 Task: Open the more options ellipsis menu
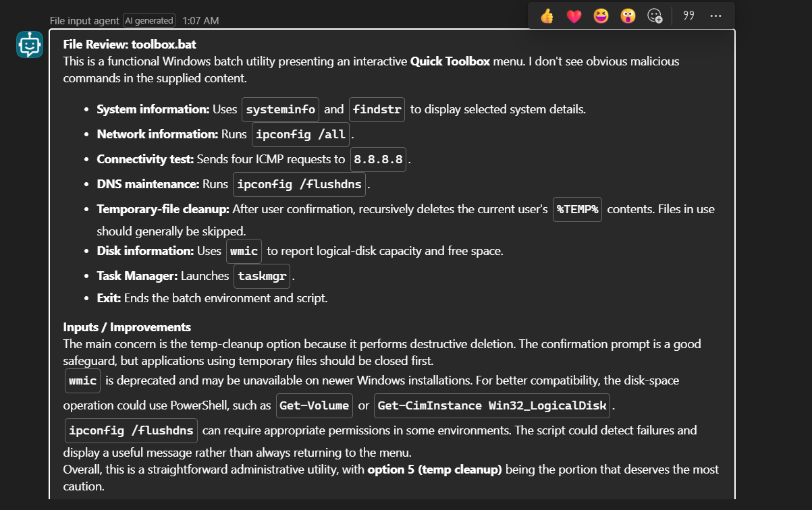(716, 16)
